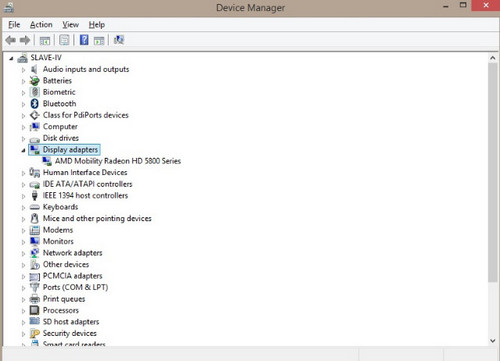The width and height of the screenshot is (500, 361).
Task: Click the Computer category icon
Action: point(34,127)
